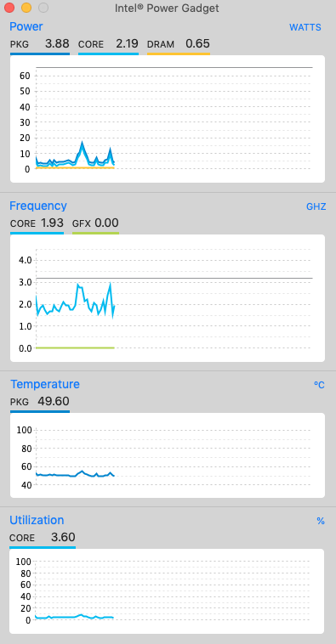Click the GHZ unit label
The height and width of the screenshot is (644, 336).
(x=316, y=206)
